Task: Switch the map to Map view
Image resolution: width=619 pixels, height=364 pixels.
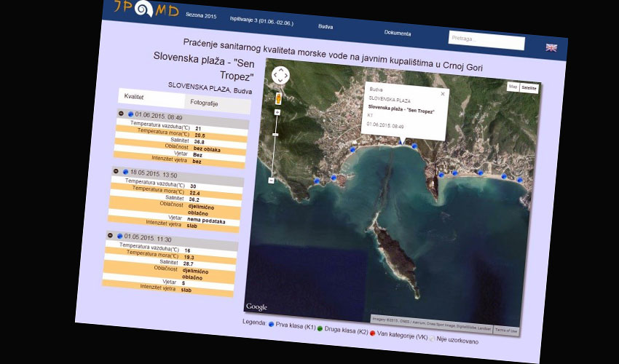Action: click(513, 87)
